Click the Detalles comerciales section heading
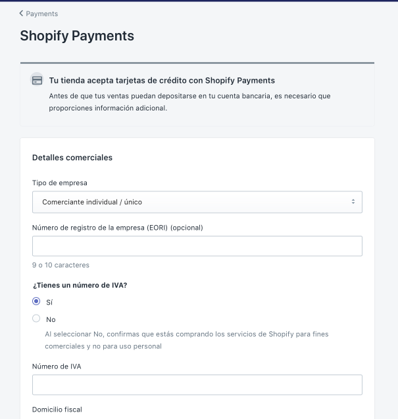Viewport: 398px width, 419px height. 72,158
